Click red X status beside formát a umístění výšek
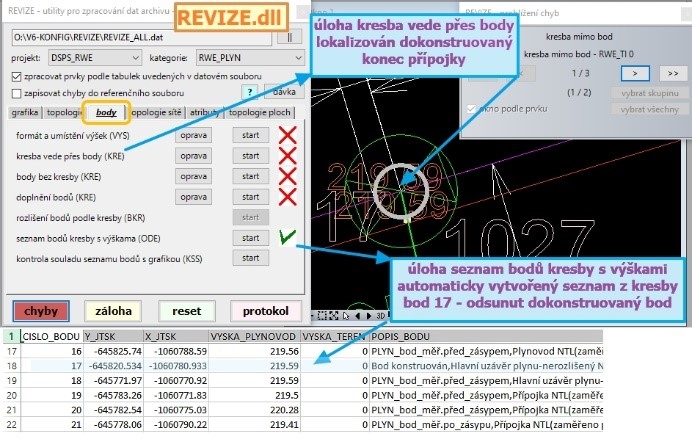 point(287,135)
